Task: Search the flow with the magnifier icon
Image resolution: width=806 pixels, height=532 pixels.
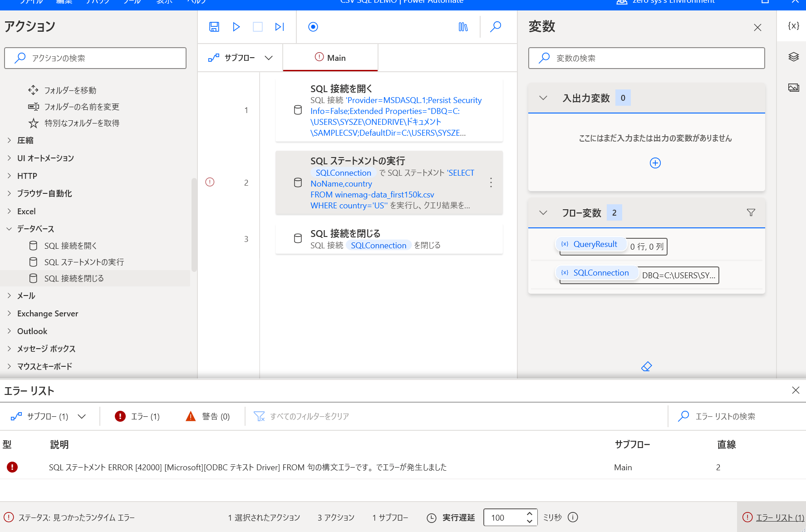Action: tap(496, 27)
